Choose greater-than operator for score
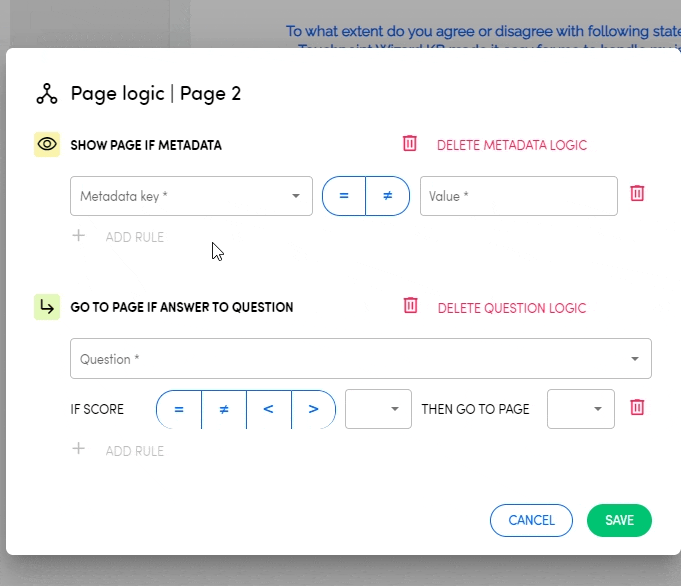 tap(313, 409)
